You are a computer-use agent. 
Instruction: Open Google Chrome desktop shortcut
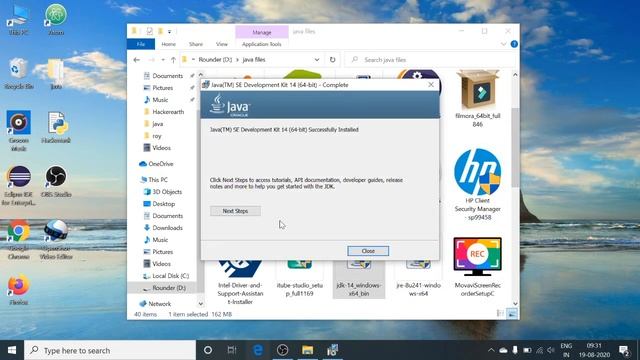click(18, 240)
